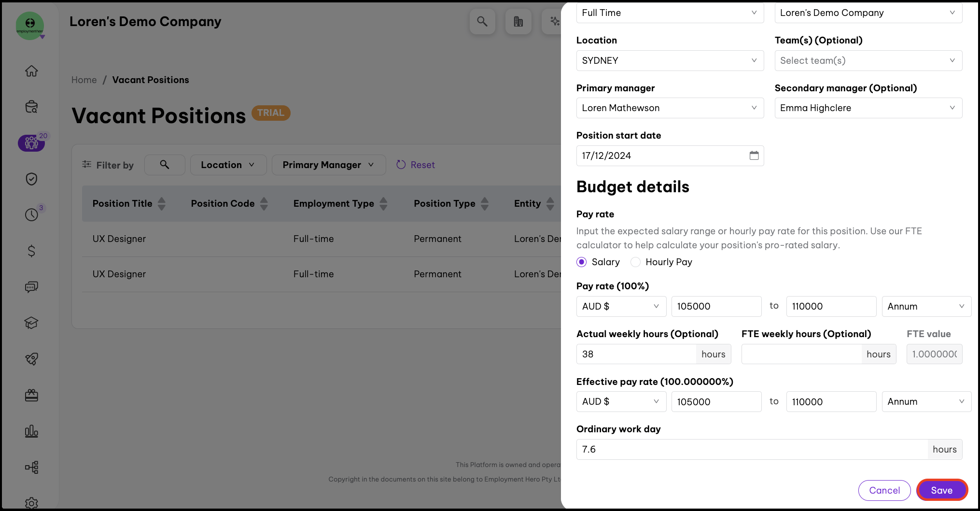The height and width of the screenshot is (511, 980).
Task: Click the clock icon in sidebar
Action: click(31, 214)
